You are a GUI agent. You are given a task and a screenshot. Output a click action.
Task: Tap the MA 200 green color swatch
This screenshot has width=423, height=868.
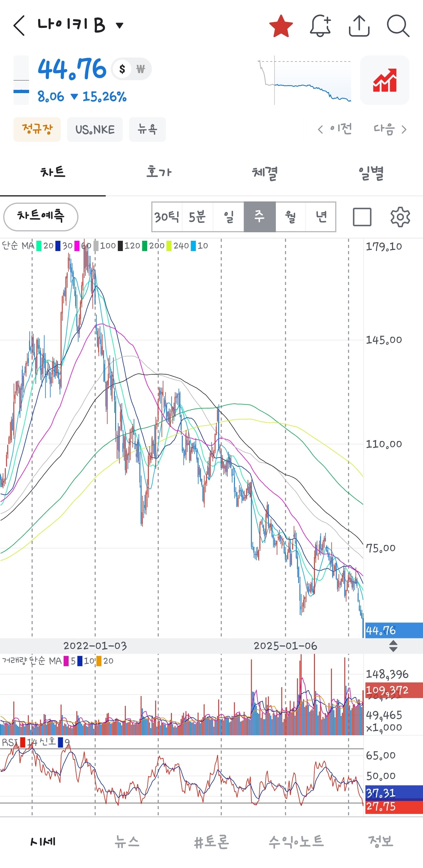145,246
